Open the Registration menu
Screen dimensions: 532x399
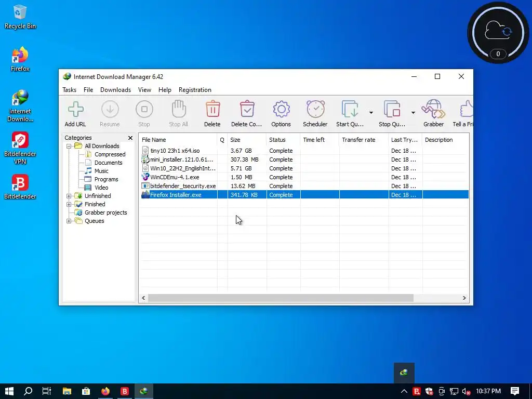pos(195,90)
